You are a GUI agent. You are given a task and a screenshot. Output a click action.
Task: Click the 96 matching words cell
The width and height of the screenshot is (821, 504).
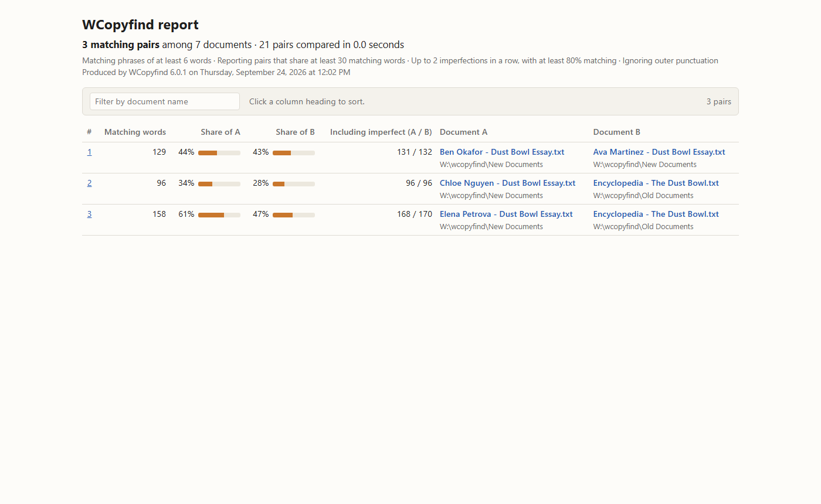tap(161, 183)
